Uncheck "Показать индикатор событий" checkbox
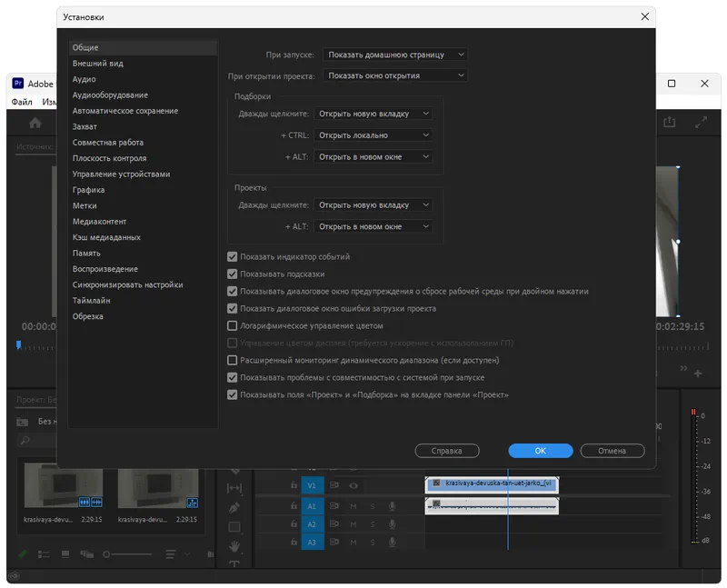Image resolution: width=727 pixels, height=588 pixels. [233, 257]
